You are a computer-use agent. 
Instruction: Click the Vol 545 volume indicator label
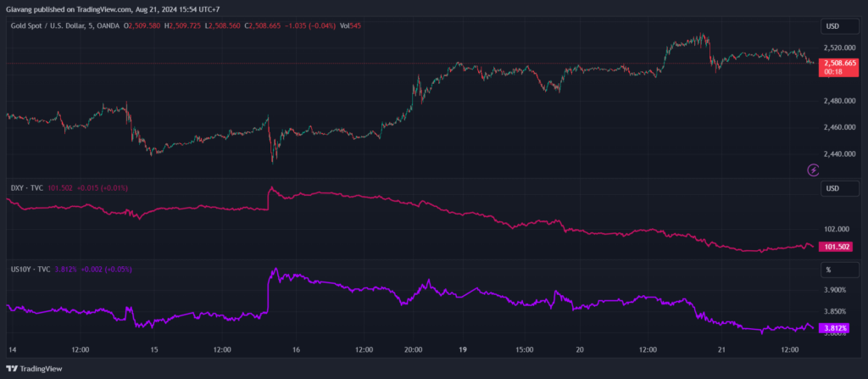point(350,26)
